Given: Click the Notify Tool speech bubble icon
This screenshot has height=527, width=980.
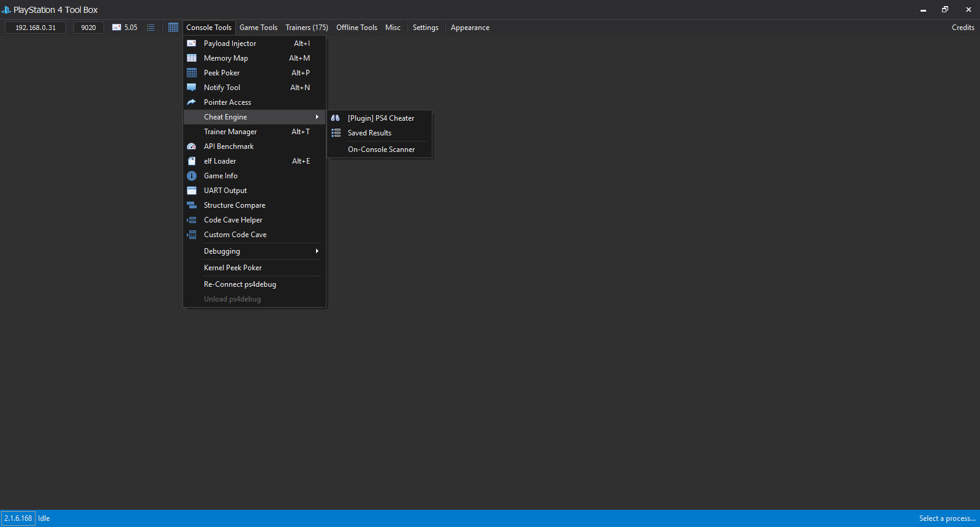Looking at the screenshot, I should (x=192, y=88).
